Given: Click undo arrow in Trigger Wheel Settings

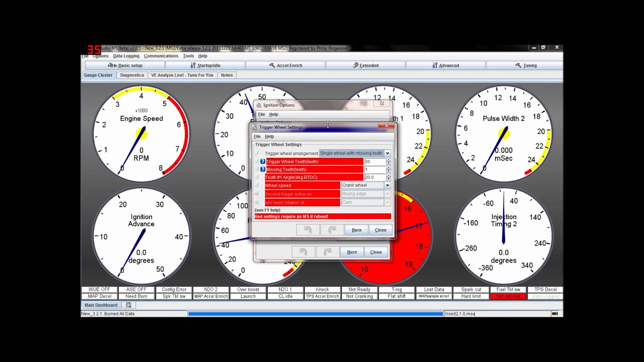Looking at the screenshot, I should pos(308,230).
